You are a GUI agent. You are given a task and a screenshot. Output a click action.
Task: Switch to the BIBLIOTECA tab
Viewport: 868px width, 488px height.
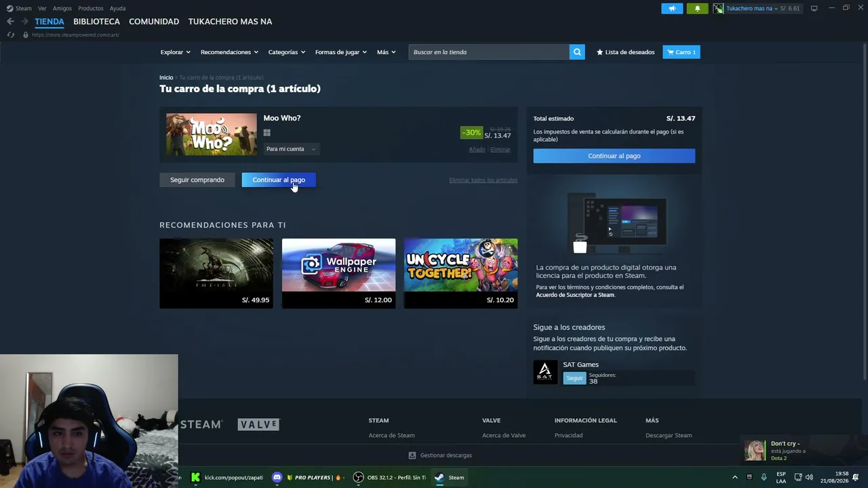coord(96,22)
